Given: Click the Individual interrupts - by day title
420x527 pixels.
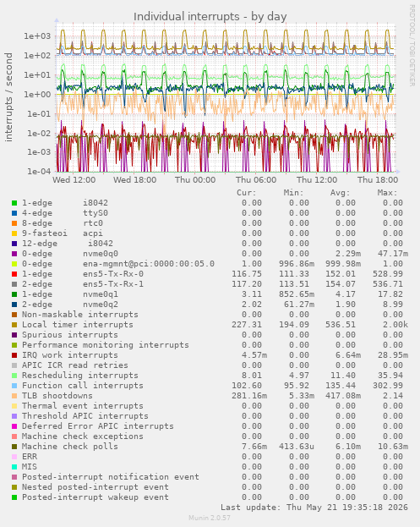Looking at the screenshot, I should tap(210, 16).
